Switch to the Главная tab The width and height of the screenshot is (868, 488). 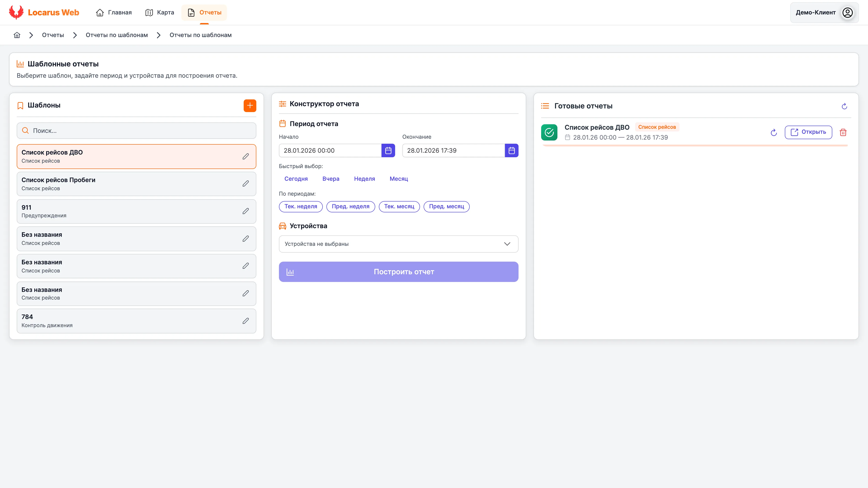114,12
